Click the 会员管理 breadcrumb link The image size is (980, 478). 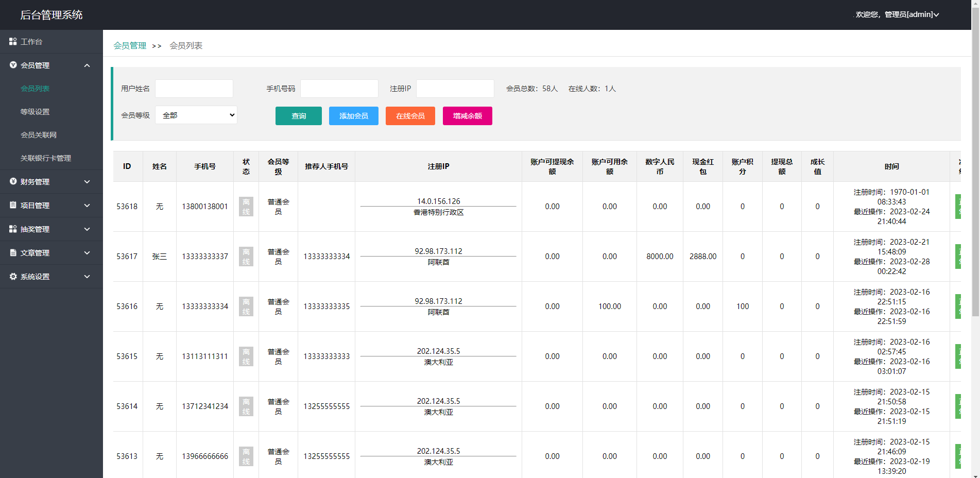130,46
